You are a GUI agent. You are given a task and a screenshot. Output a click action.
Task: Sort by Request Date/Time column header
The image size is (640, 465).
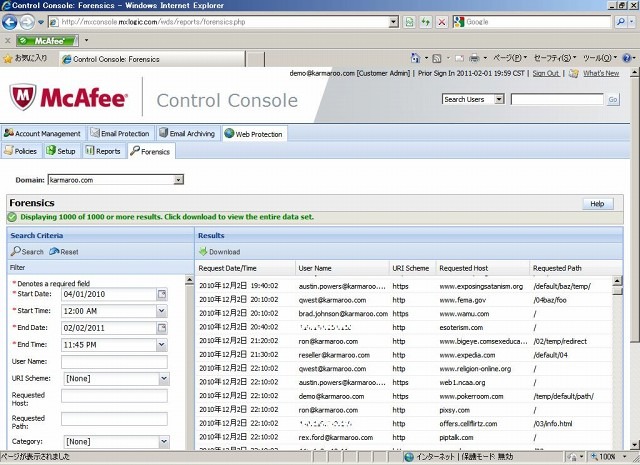[245, 268]
